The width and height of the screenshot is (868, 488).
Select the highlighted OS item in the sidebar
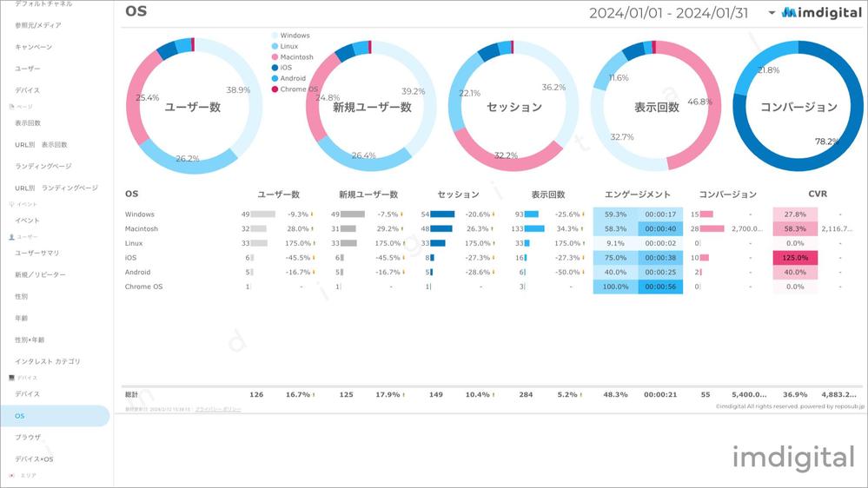tap(55, 416)
